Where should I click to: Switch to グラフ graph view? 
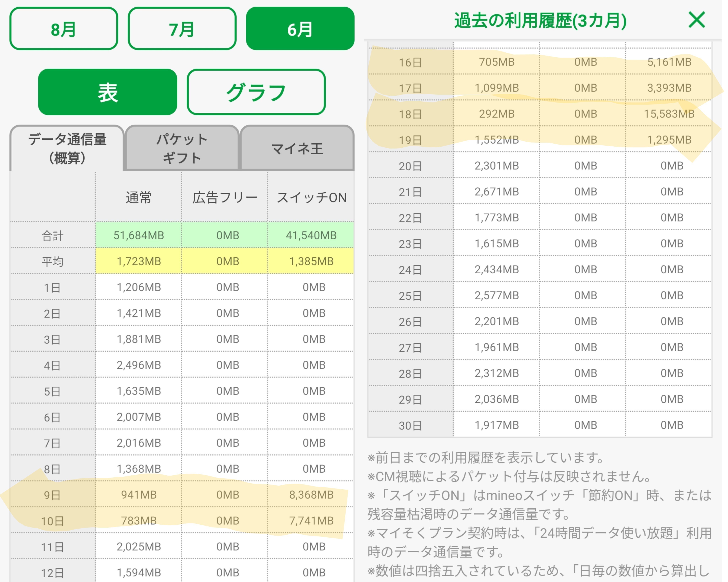[256, 92]
